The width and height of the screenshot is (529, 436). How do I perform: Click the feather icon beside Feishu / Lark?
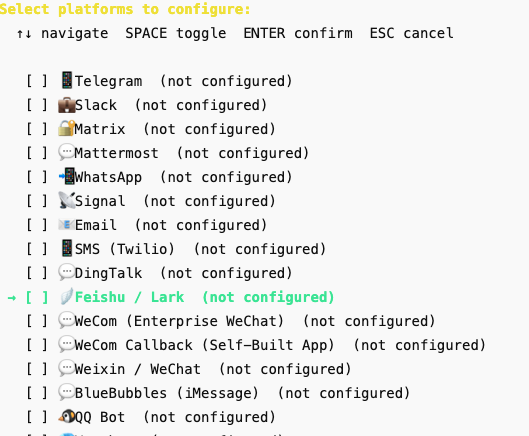coord(66,297)
